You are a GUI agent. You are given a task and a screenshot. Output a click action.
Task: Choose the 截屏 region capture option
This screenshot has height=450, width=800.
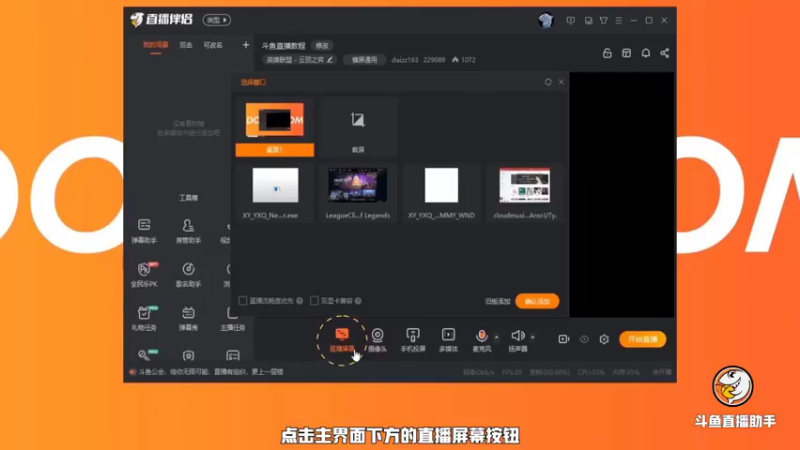(358, 127)
